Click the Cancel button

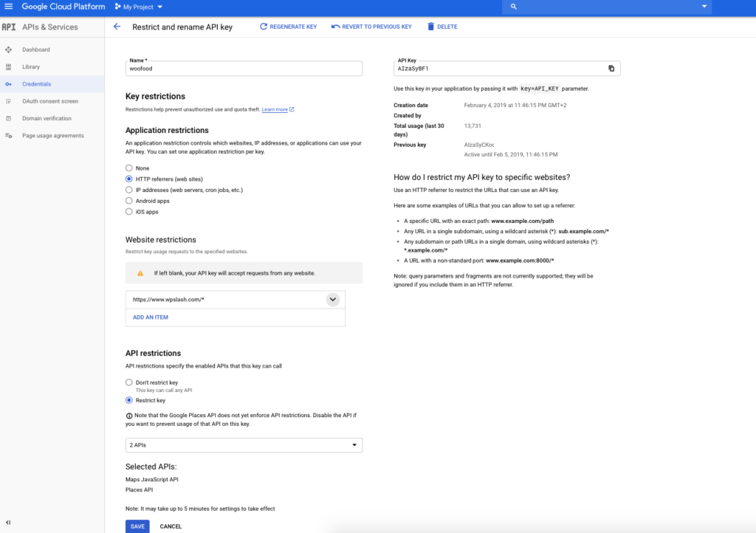[171, 526]
